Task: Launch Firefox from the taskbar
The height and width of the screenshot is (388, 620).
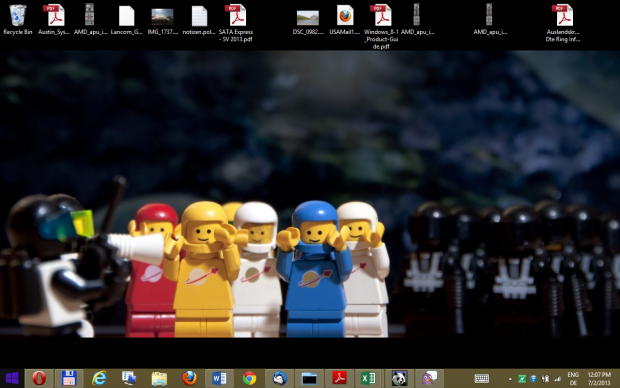Action: [x=189, y=379]
